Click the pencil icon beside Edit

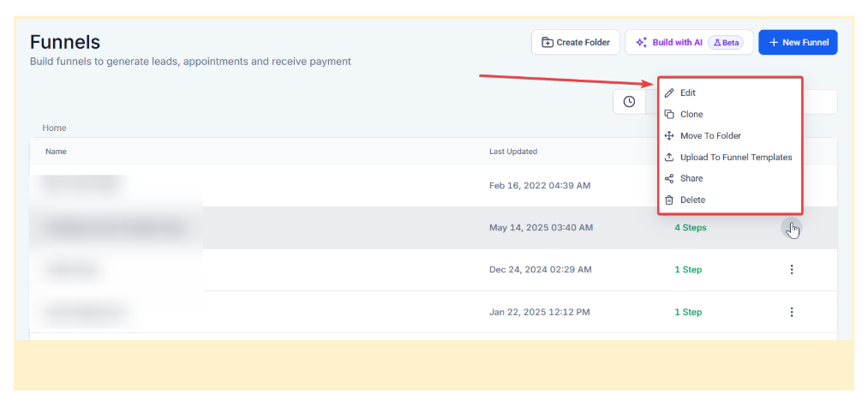click(x=669, y=93)
